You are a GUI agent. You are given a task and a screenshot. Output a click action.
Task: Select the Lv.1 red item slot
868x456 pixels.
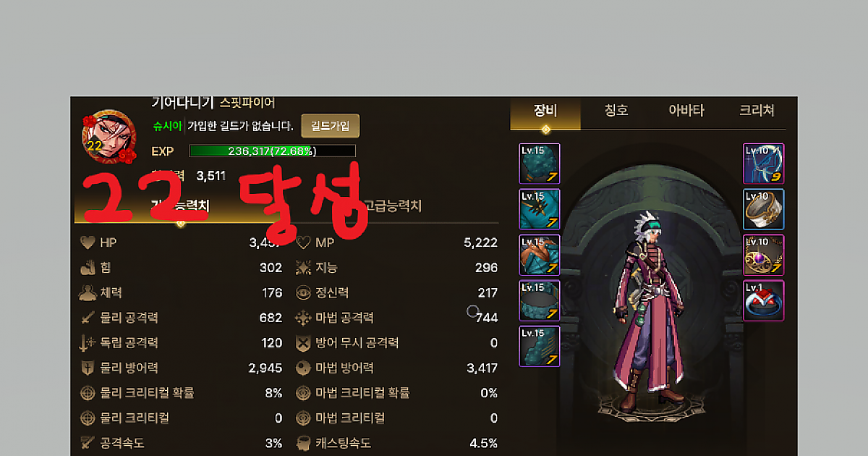pyautogui.click(x=764, y=300)
